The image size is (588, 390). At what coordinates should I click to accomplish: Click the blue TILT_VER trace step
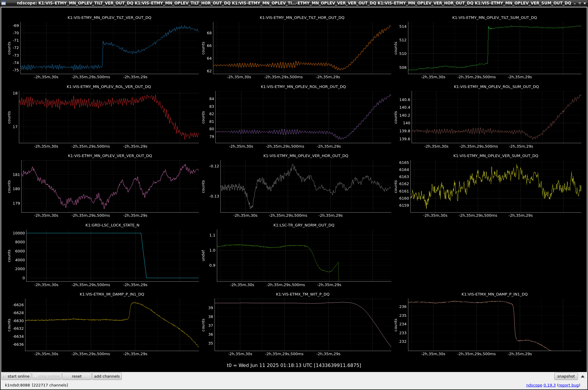click(x=103, y=54)
